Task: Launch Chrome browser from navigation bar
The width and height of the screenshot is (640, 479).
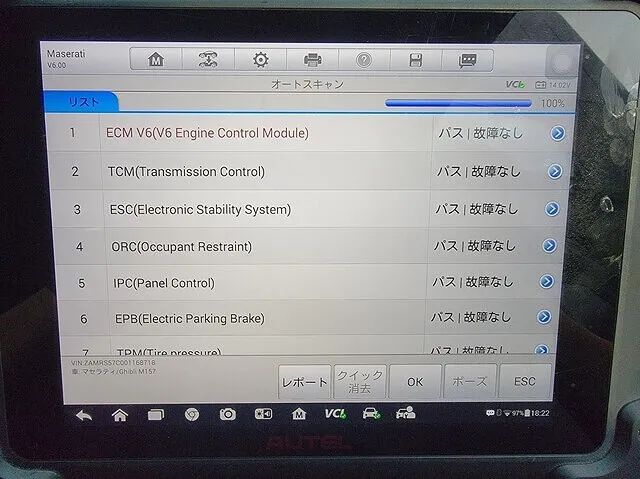Action: click(x=192, y=415)
